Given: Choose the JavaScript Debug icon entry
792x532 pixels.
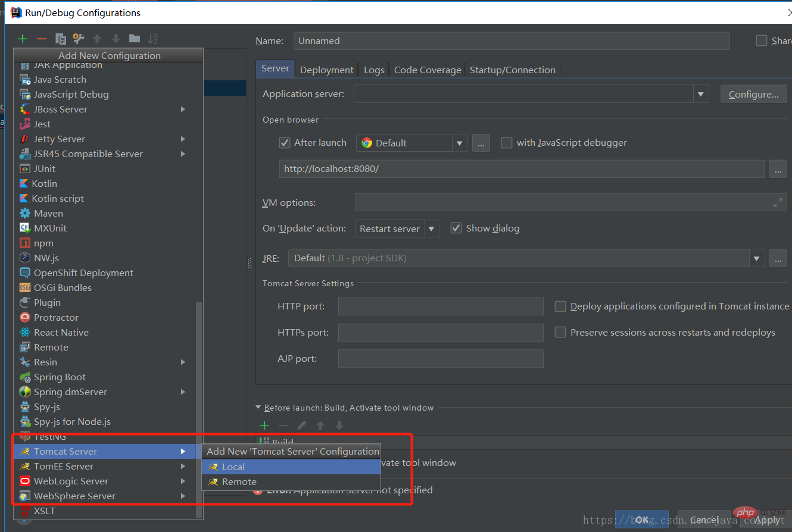Looking at the screenshot, I should (x=25, y=94).
